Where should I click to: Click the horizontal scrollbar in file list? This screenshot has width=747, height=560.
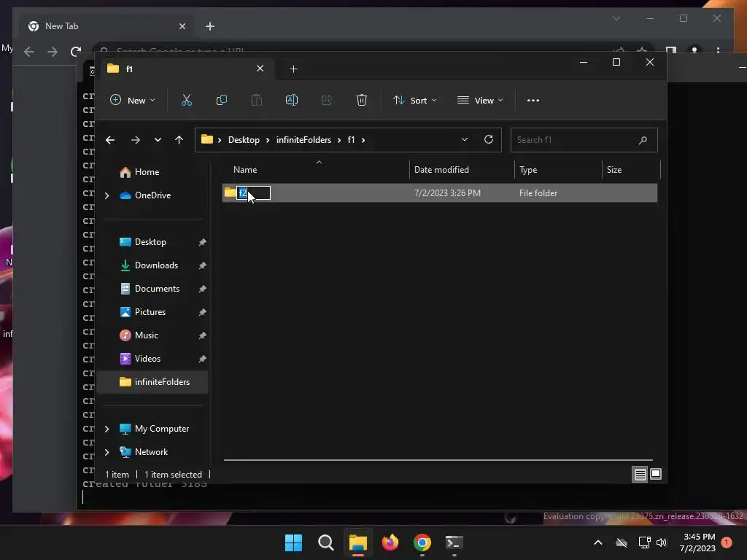click(x=438, y=460)
